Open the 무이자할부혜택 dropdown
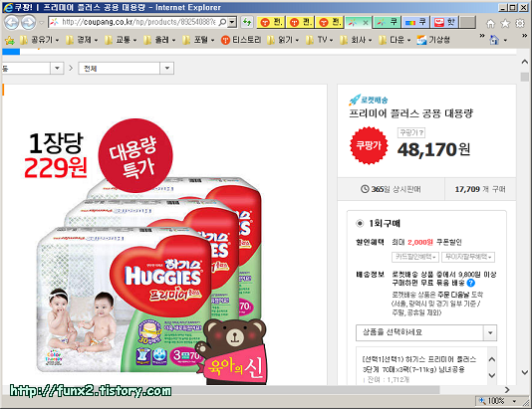The width and height of the screenshot is (532, 409). (468, 257)
